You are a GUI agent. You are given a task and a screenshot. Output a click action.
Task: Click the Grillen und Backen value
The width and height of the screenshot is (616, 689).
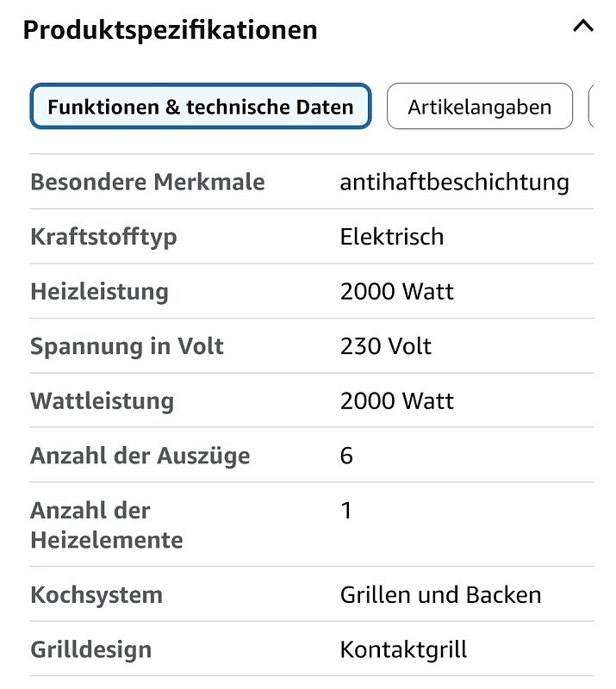coord(440,595)
